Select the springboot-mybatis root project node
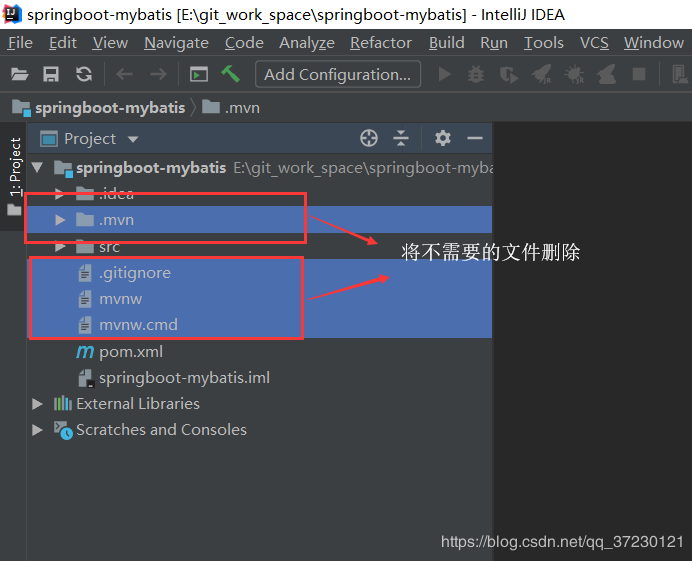This screenshot has width=692, height=561. coord(260,168)
